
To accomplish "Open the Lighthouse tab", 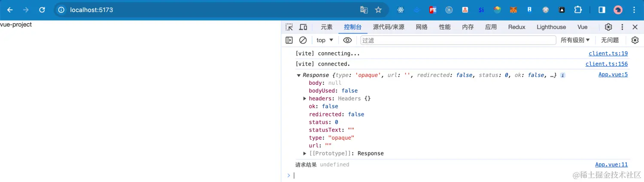I will (x=551, y=27).
